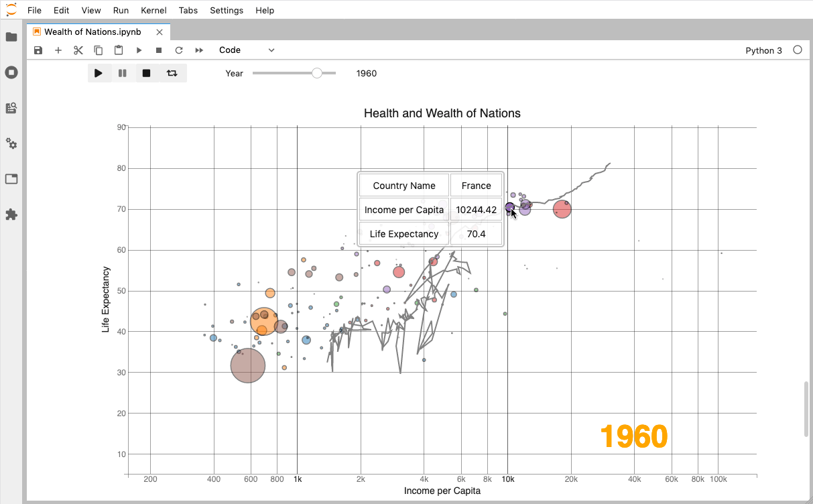Copy the selected cell
Viewport: 813px width, 504px height.
pyautogui.click(x=99, y=50)
